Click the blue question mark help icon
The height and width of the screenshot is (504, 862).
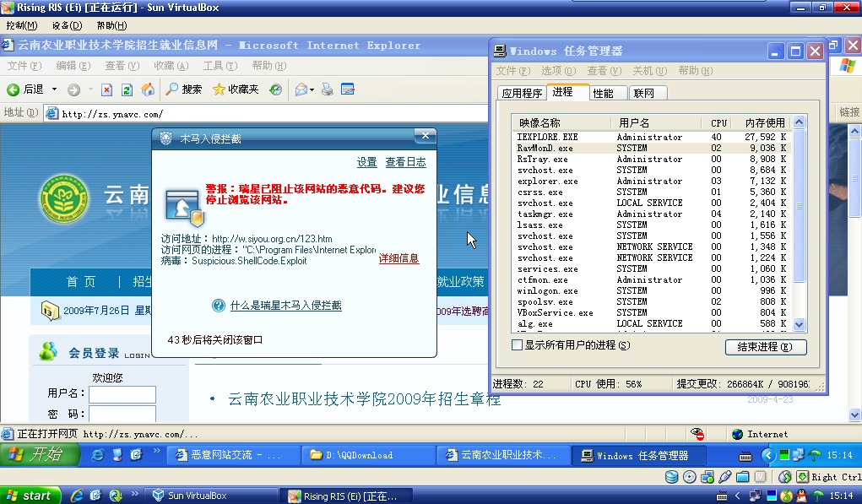tap(219, 306)
